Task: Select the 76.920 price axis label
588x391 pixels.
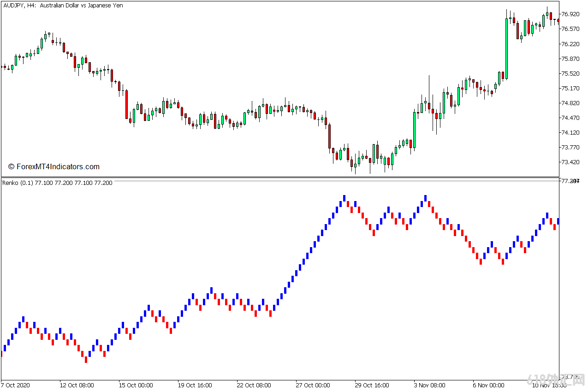Action: pos(570,14)
